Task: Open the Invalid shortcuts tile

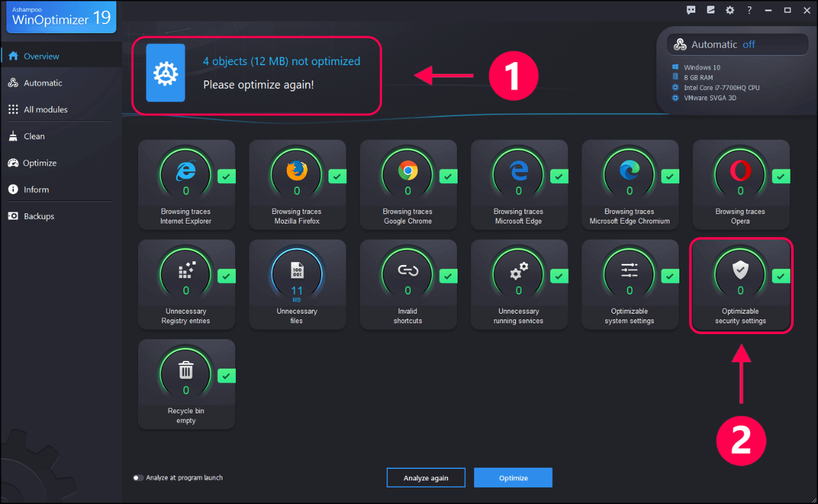Action: (408, 284)
